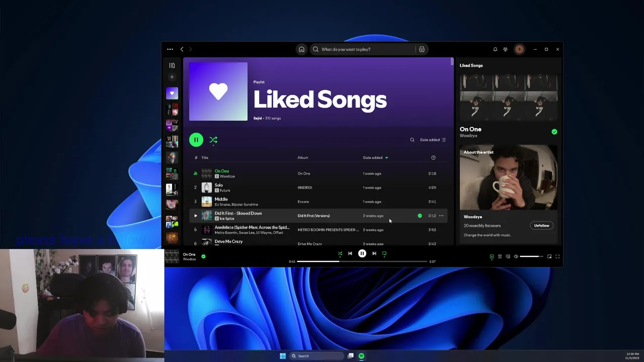
Task: Select the 'On One' track title
Action: 222,171
